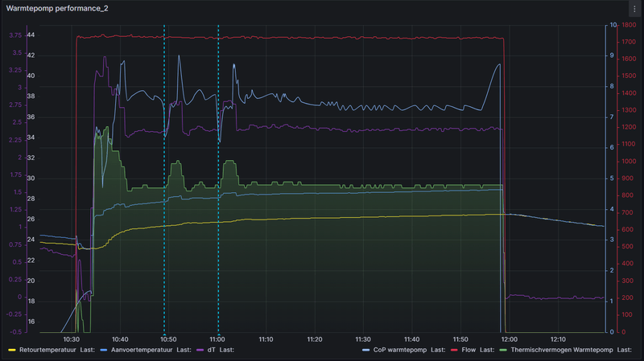Open color picker for light-blue CoP swatch
644x361 pixels.
pos(365,351)
